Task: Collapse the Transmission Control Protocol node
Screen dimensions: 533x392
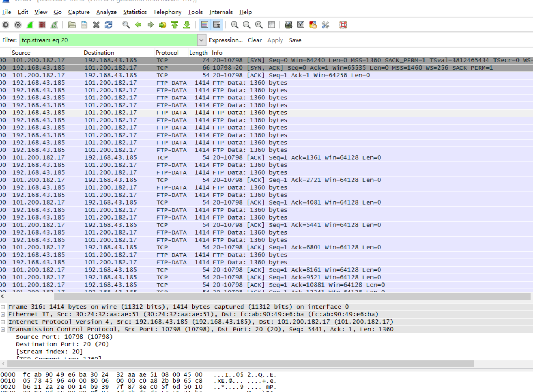Action: (3, 330)
